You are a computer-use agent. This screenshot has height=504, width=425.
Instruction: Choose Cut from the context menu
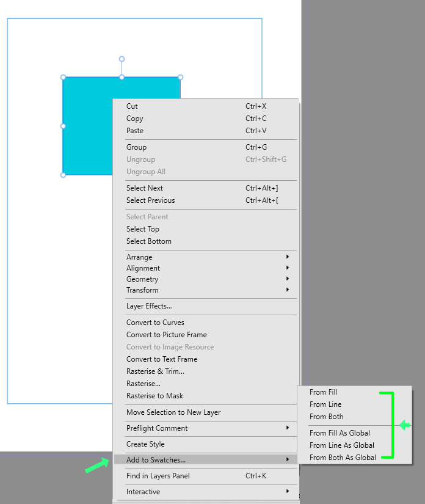click(206, 106)
